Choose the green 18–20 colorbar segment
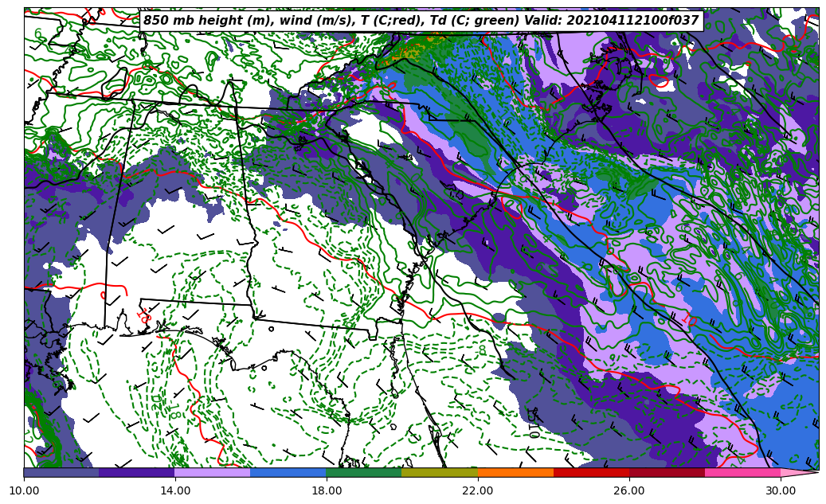Screen dimensions: 826x504 [364, 472]
